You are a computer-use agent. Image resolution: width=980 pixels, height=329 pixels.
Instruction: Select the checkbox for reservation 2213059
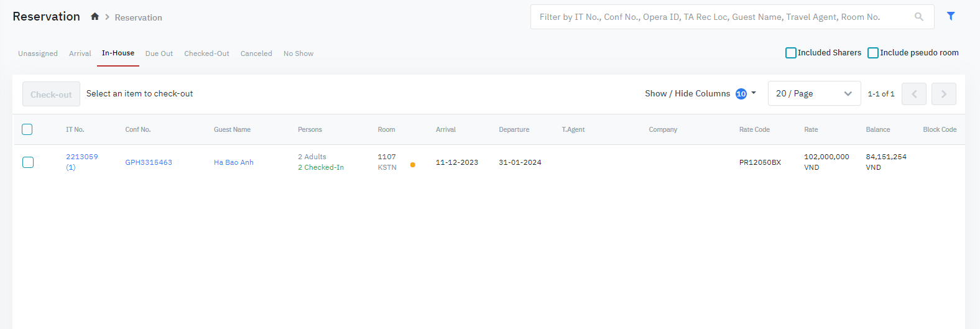28,162
